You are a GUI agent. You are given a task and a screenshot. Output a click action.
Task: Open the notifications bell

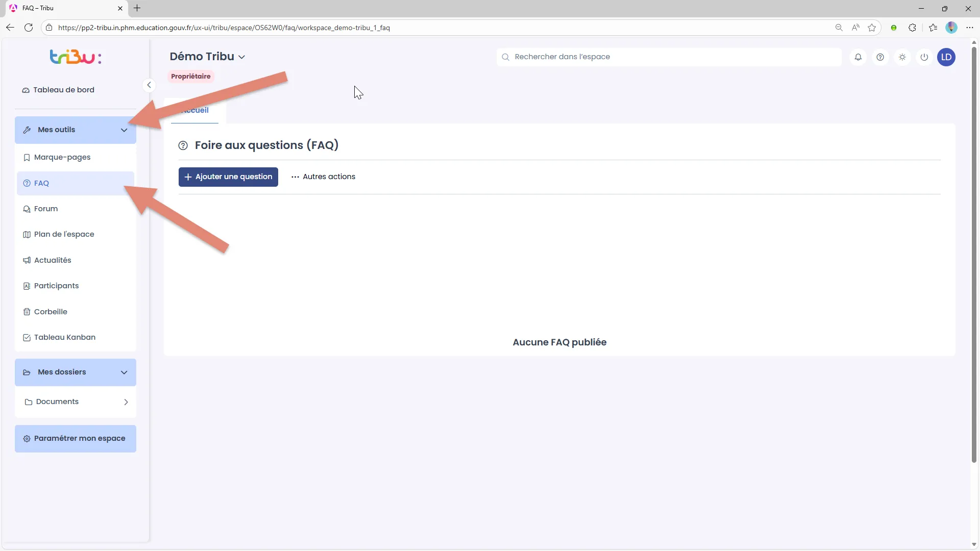coord(858,57)
